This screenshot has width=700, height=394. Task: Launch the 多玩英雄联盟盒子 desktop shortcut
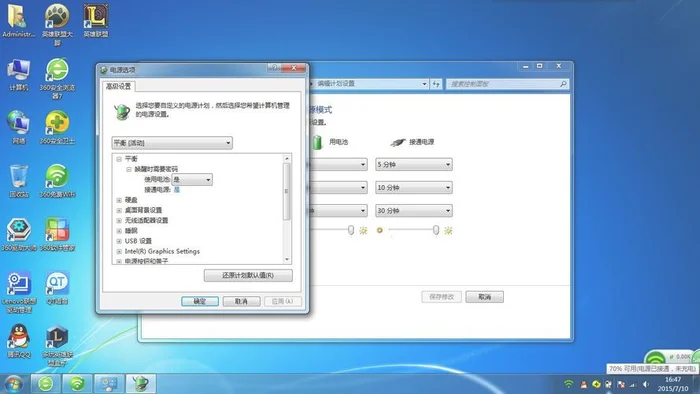(57, 344)
